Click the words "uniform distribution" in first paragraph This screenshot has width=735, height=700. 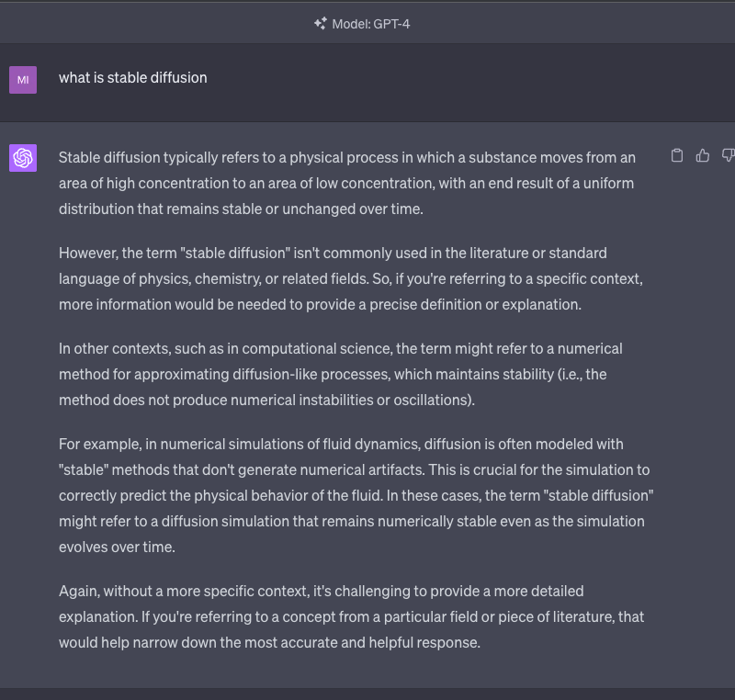pos(606,183)
